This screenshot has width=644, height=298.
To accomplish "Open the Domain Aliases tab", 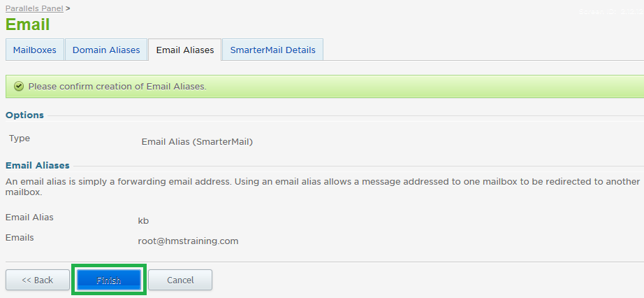I will coord(106,50).
